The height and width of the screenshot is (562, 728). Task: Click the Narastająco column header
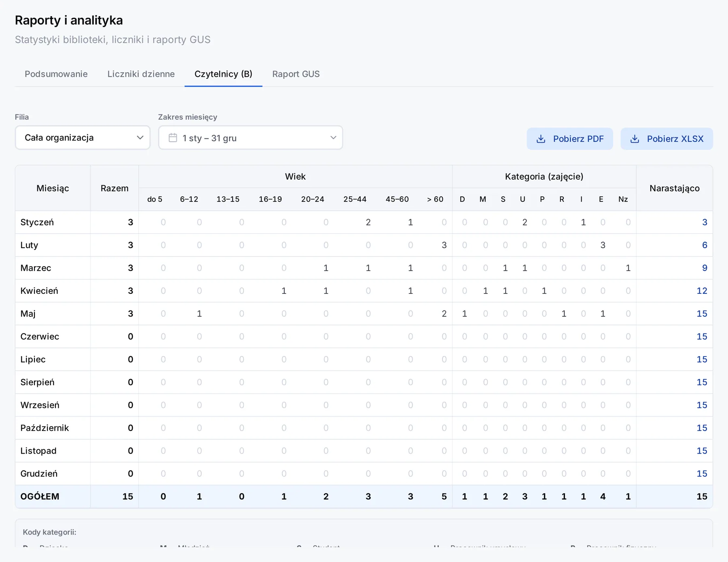[x=675, y=188]
